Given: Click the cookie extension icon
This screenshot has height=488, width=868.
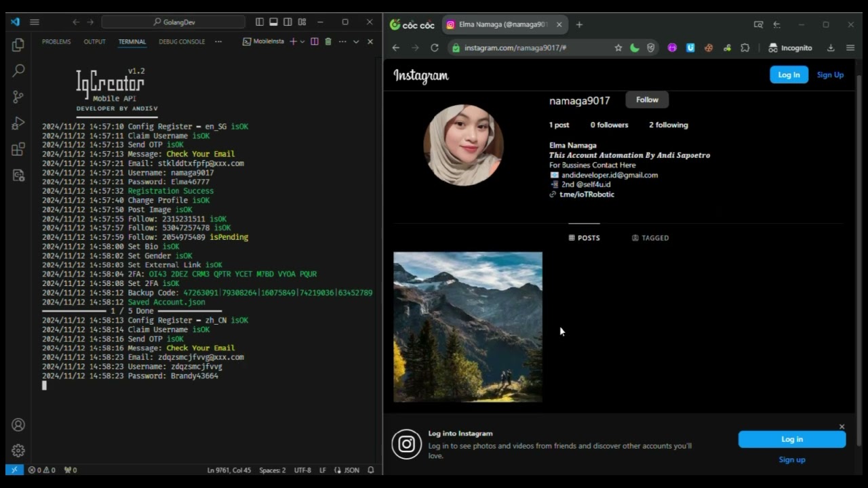Looking at the screenshot, I should point(709,48).
